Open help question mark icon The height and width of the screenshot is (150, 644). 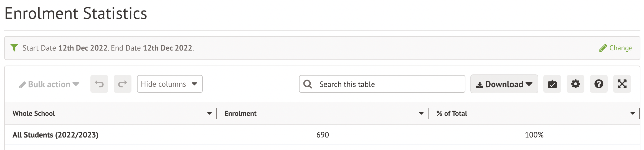click(x=599, y=84)
